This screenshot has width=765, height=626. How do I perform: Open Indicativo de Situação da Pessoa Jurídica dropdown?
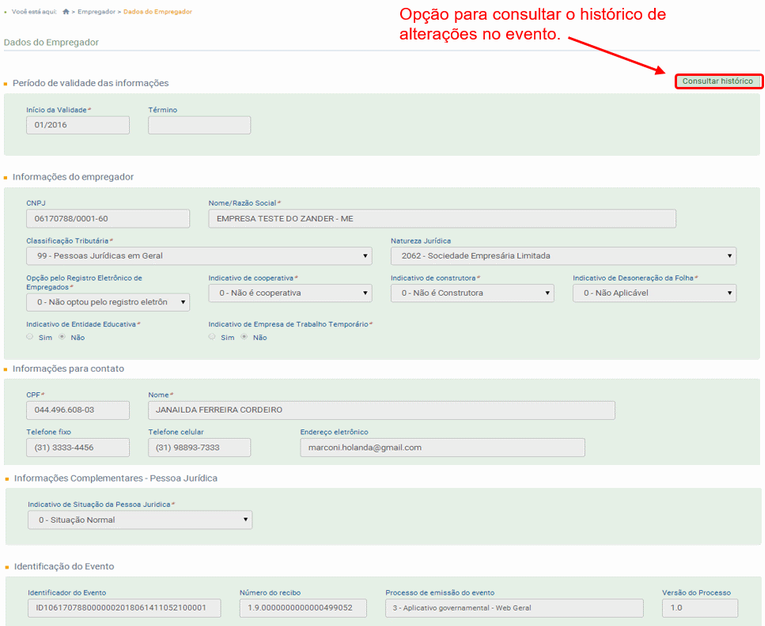click(x=140, y=520)
